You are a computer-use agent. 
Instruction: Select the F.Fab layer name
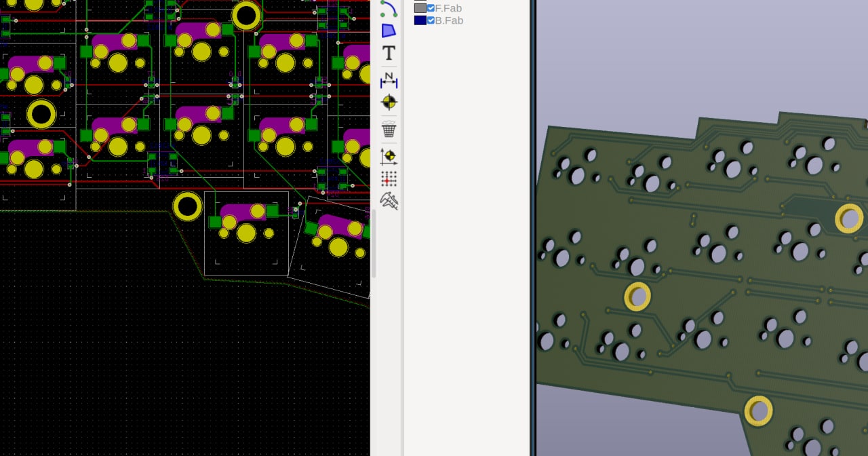tap(448, 8)
